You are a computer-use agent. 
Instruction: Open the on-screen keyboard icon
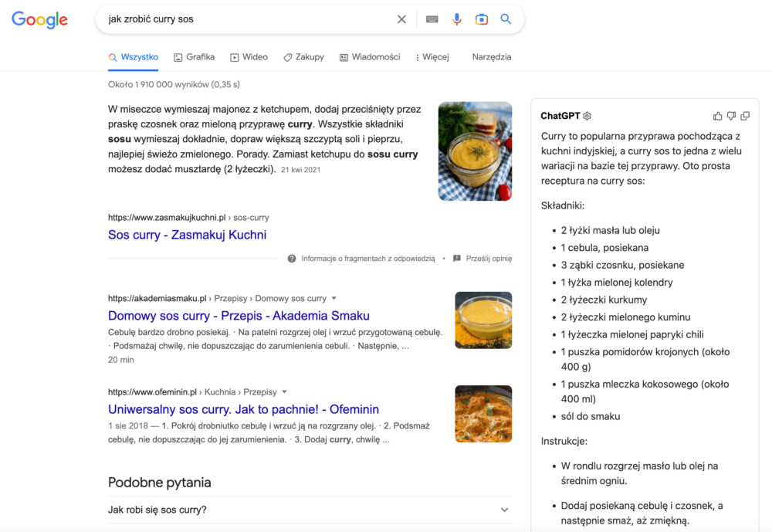tap(432, 19)
